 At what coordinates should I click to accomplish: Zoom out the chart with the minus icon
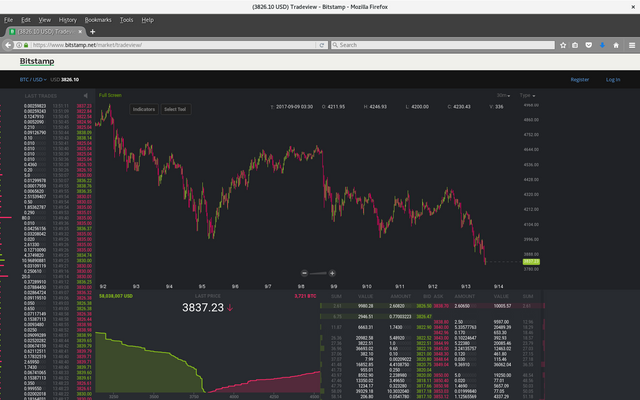pyautogui.click(x=304, y=273)
